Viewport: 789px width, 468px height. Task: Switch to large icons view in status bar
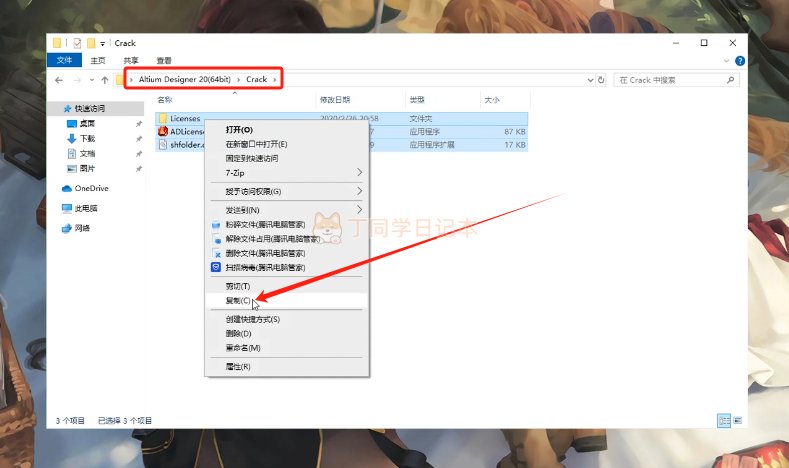[737, 420]
